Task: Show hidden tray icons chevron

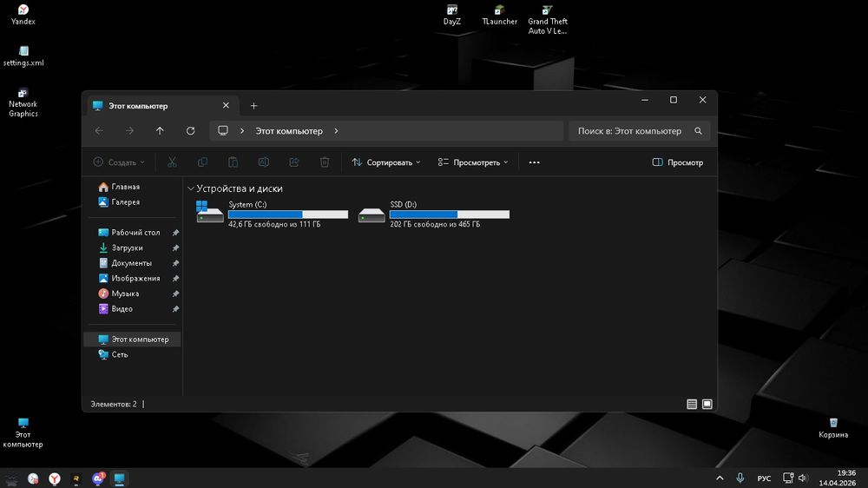Action: click(720, 478)
